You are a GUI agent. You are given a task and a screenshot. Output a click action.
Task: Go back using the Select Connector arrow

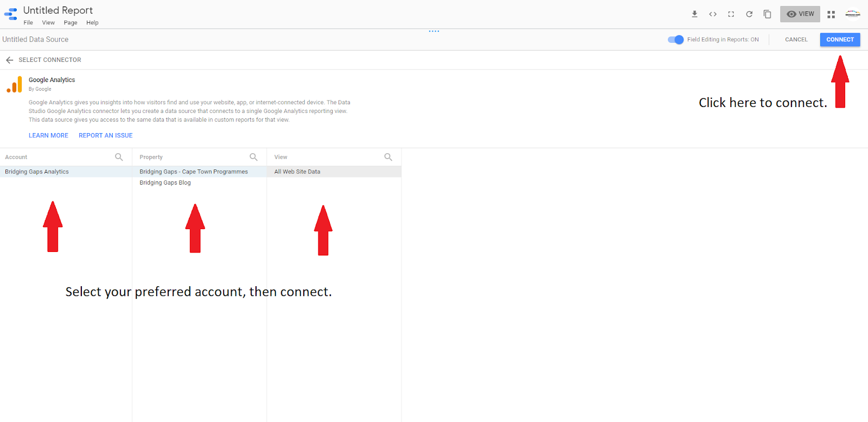coord(9,60)
